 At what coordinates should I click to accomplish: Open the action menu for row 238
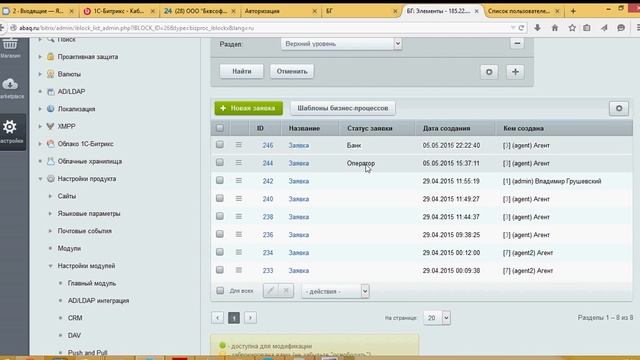pos(239,217)
